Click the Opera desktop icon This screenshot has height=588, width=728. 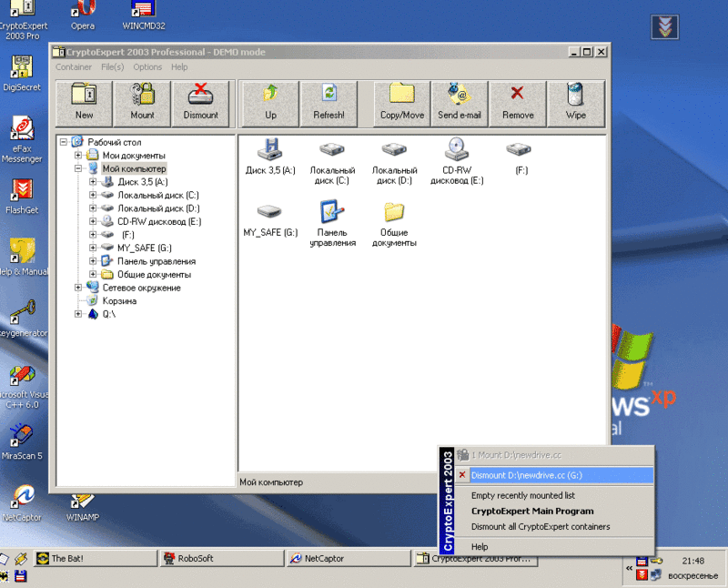click(x=83, y=15)
